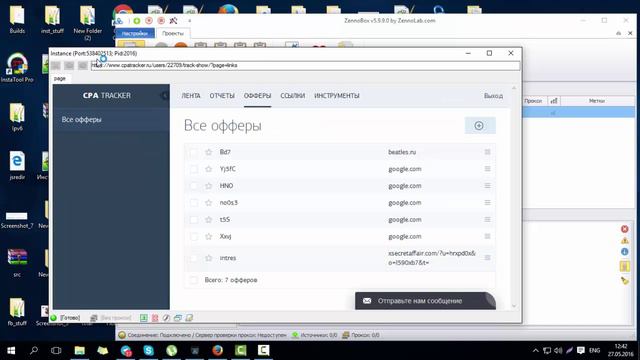Go to ИНСТРУМЕНТЫ tab
The width and height of the screenshot is (640, 360).
[337, 96]
